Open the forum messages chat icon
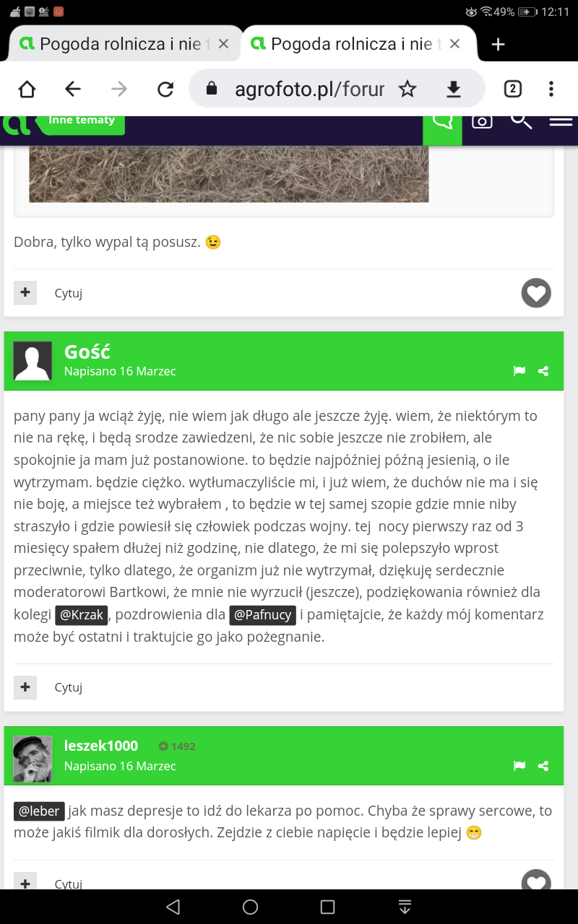This screenshot has height=924, width=578. (442, 124)
